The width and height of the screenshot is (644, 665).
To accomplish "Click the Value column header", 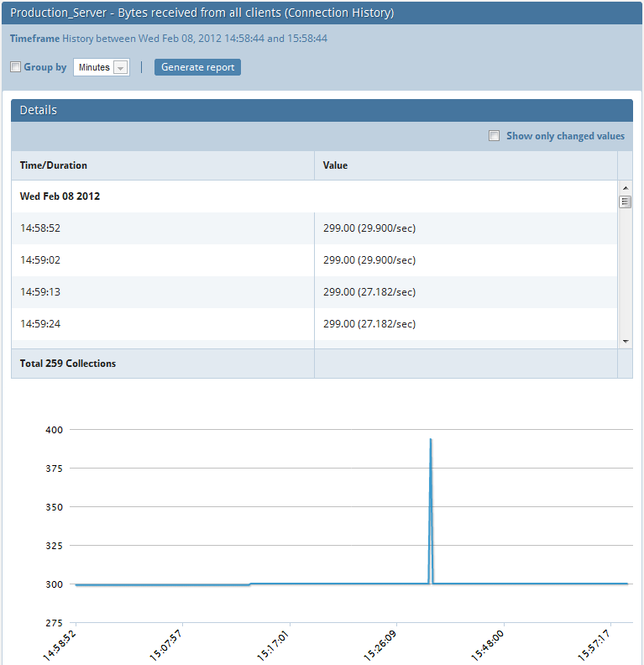I will tap(465, 165).
